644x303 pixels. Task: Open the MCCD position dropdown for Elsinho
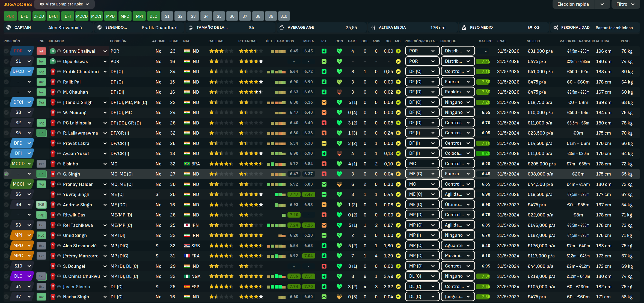click(22, 164)
